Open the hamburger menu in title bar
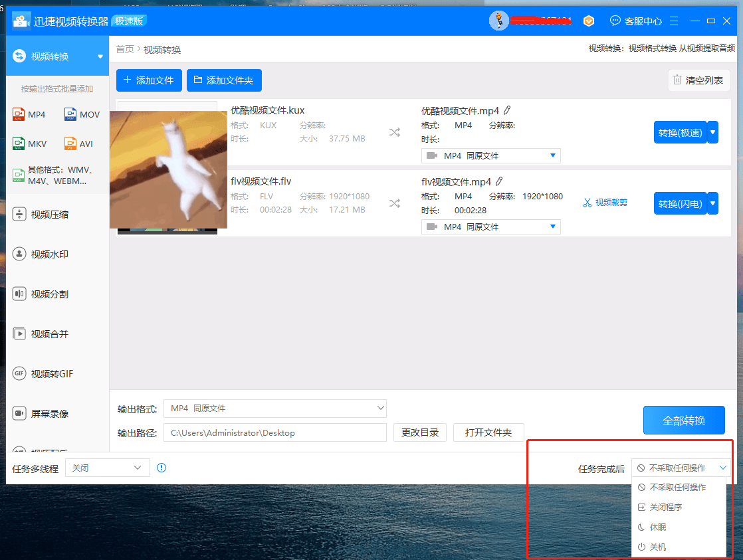 (x=674, y=21)
